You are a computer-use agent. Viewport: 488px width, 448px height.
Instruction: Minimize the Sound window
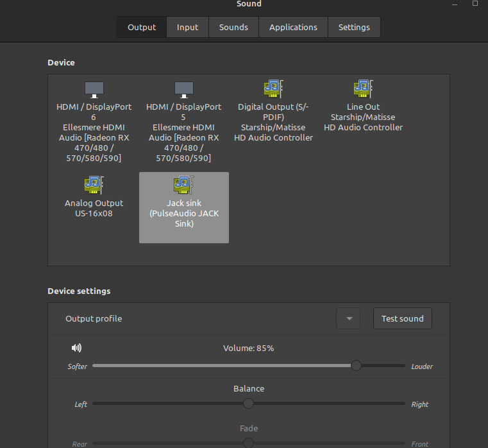[x=455, y=4]
